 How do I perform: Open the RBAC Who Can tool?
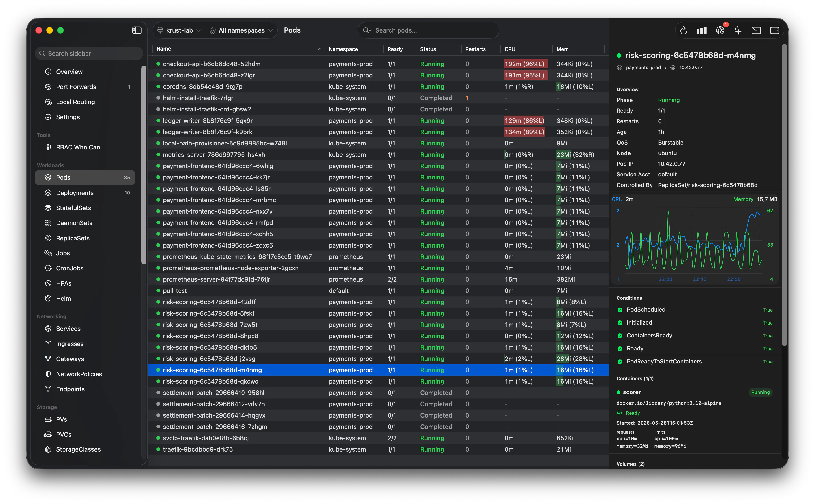pyautogui.click(x=85, y=147)
